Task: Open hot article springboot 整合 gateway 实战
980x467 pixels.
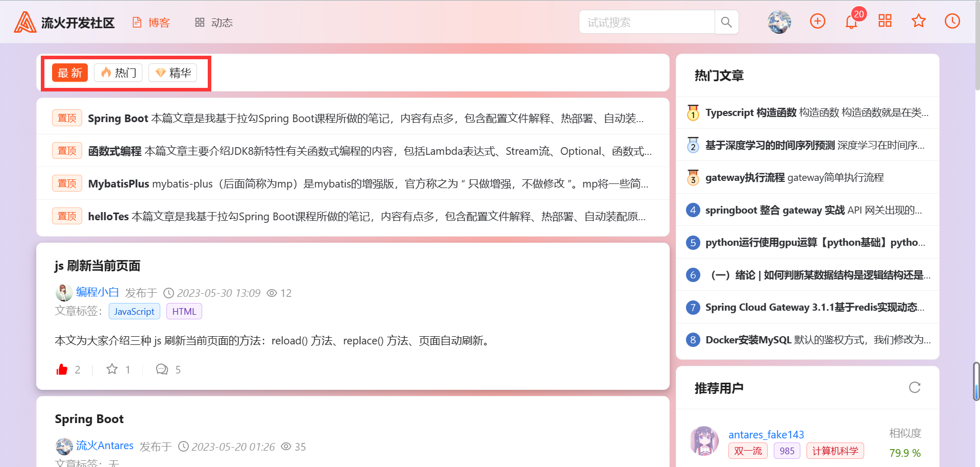Action: [x=814, y=210]
